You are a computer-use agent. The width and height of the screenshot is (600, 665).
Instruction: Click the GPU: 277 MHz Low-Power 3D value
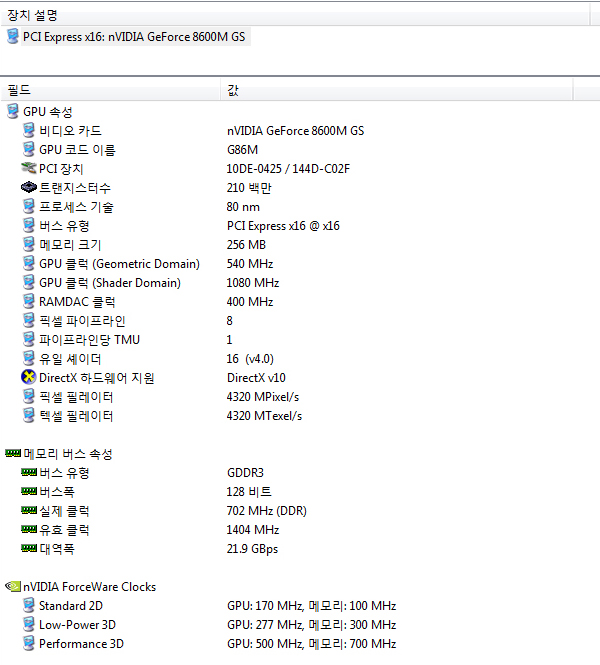tap(311, 625)
